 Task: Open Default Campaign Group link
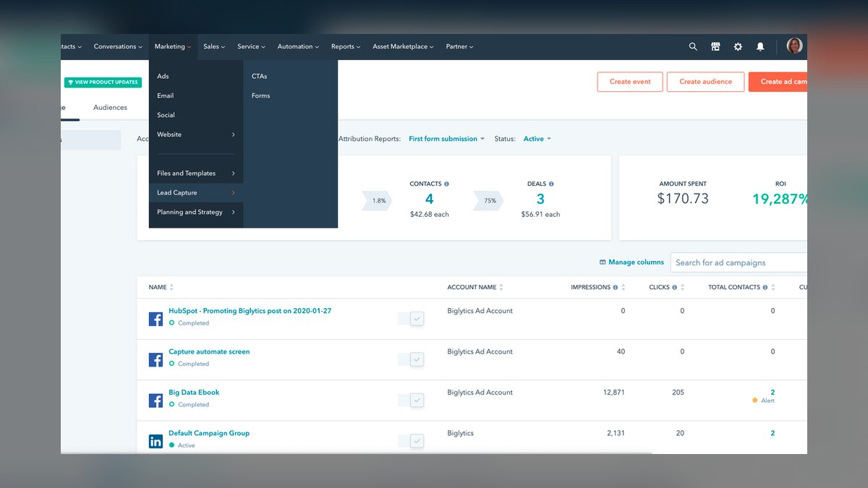(209, 433)
